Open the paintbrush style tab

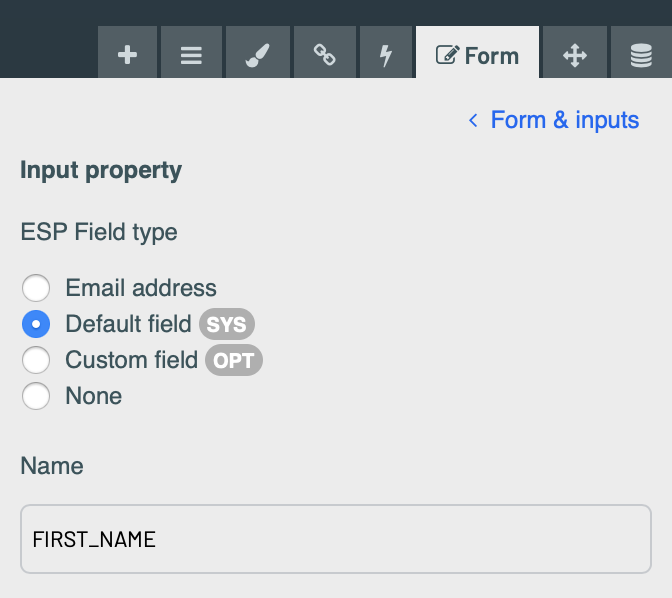pos(258,53)
